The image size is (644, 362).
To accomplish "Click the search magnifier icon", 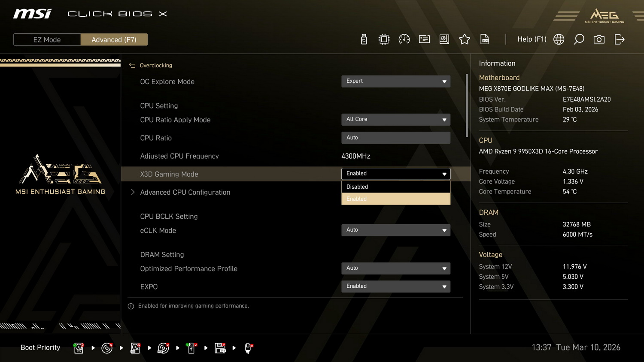I will 579,39.
